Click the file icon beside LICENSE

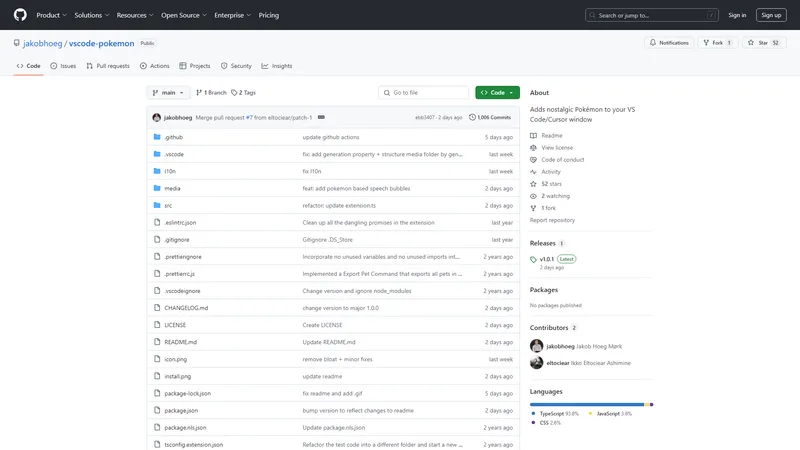click(x=157, y=325)
